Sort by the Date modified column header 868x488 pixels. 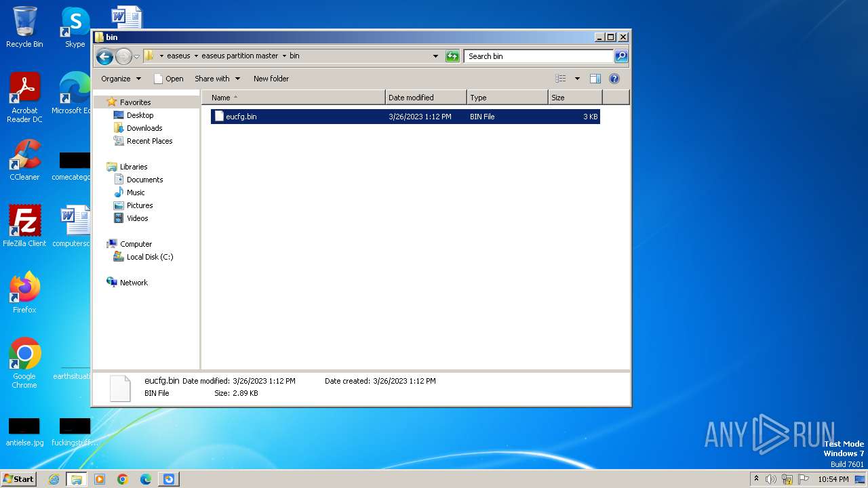click(x=426, y=98)
